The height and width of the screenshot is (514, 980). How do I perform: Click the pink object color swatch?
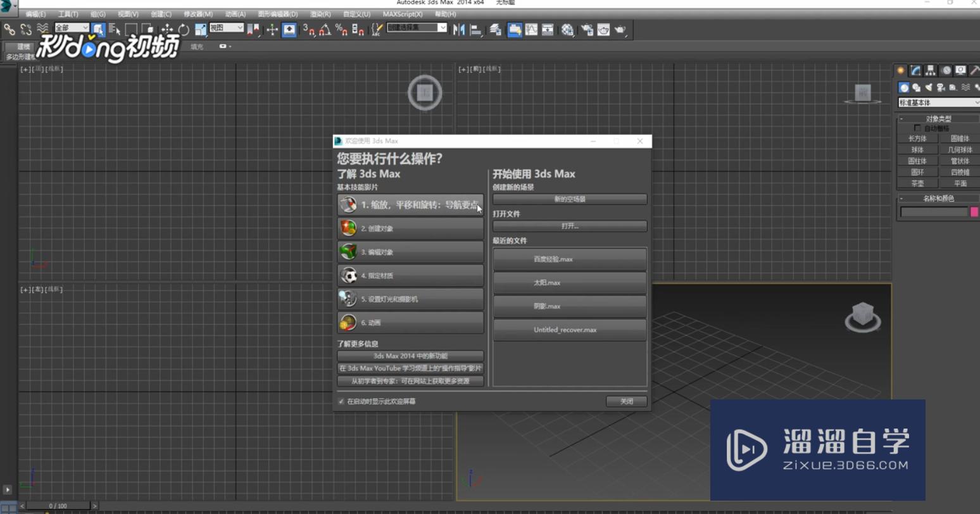(975, 212)
